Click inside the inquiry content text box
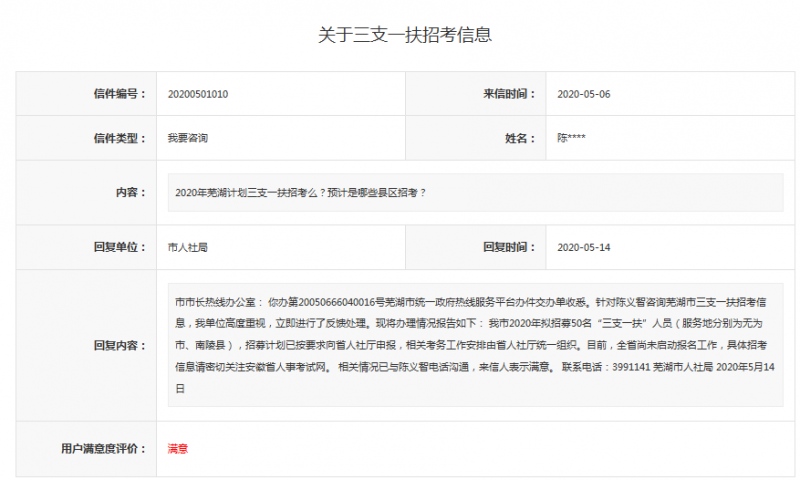 pos(475,192)
